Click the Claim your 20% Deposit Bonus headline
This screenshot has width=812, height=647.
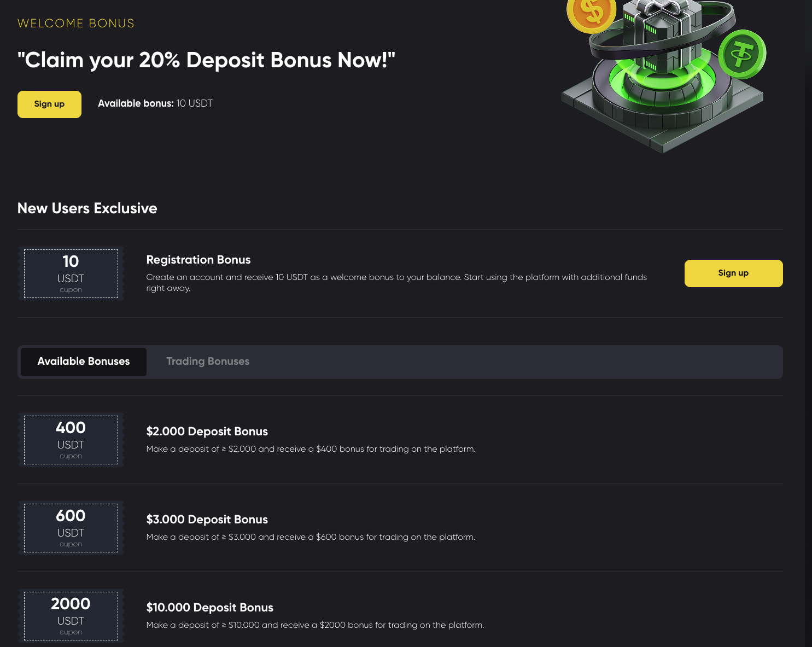(x=206, y=60)
